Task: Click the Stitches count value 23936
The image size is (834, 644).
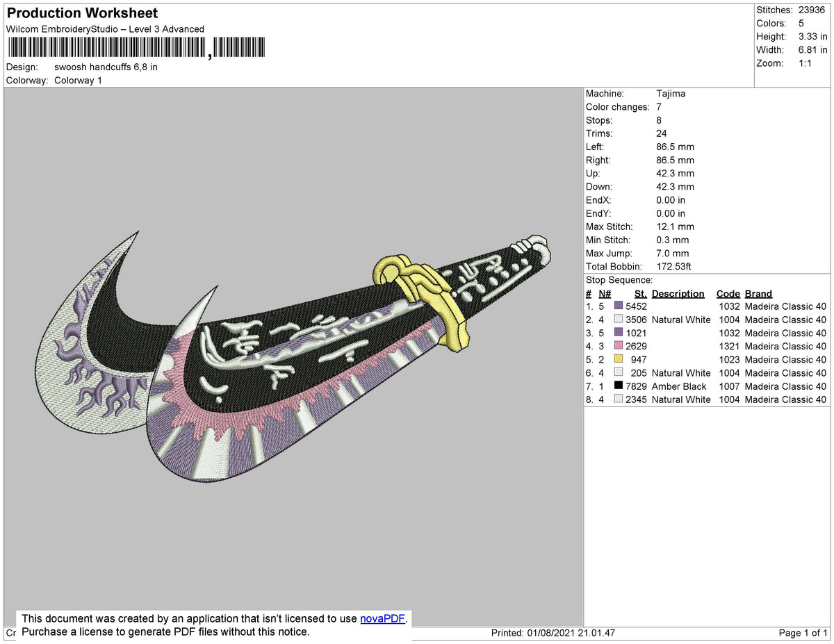Action: [812, 10]
